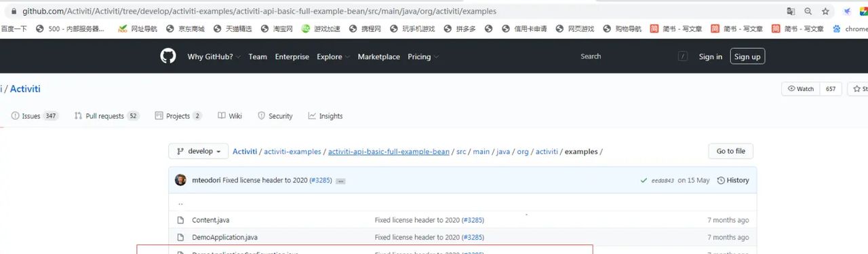Image resolution: width=868 pixels, height=254 pixels.
Task: Switch to the Wiki tab
Action: click(x=230, y=116)
